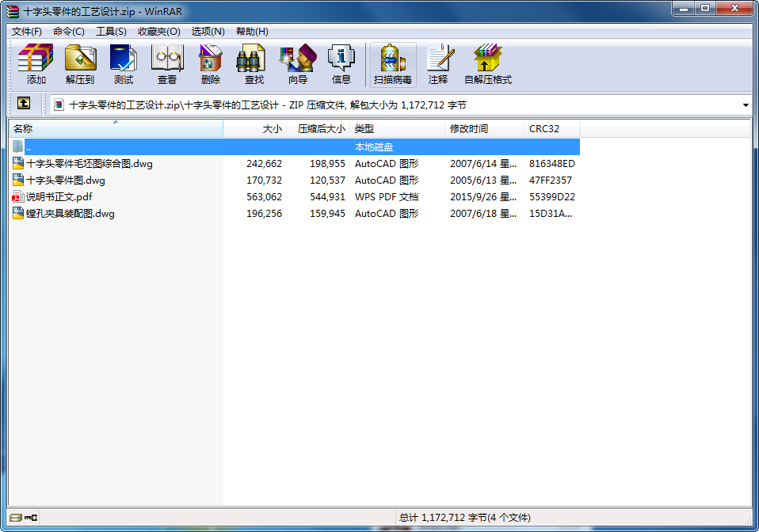Screen dimensions: 759x532
Task: Click icon of 十字头零件毛坯图综合图.dwg
Action: point(18,163)
